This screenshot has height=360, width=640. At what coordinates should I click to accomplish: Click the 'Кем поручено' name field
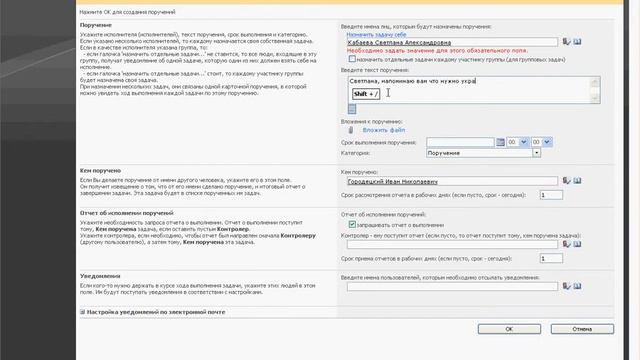pos(452,181)
